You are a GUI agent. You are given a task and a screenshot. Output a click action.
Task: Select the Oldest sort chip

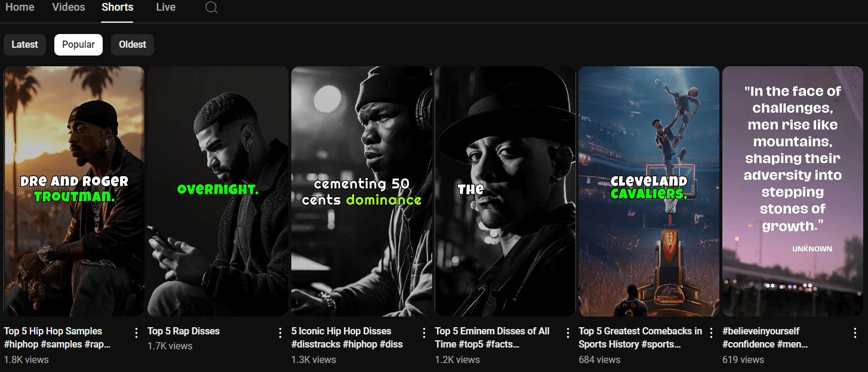133,45
